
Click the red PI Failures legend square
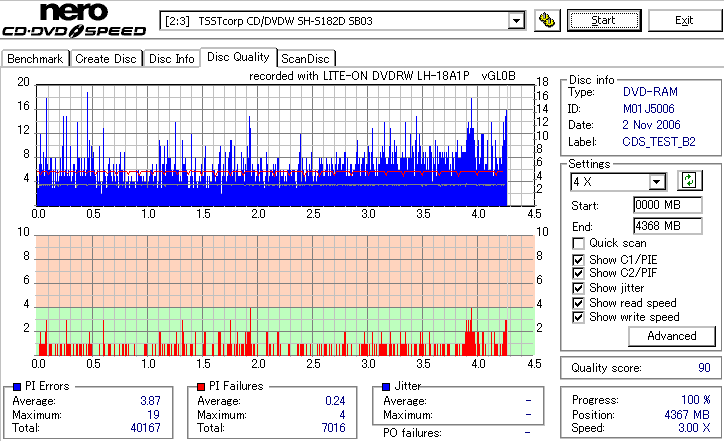[201, 387]
